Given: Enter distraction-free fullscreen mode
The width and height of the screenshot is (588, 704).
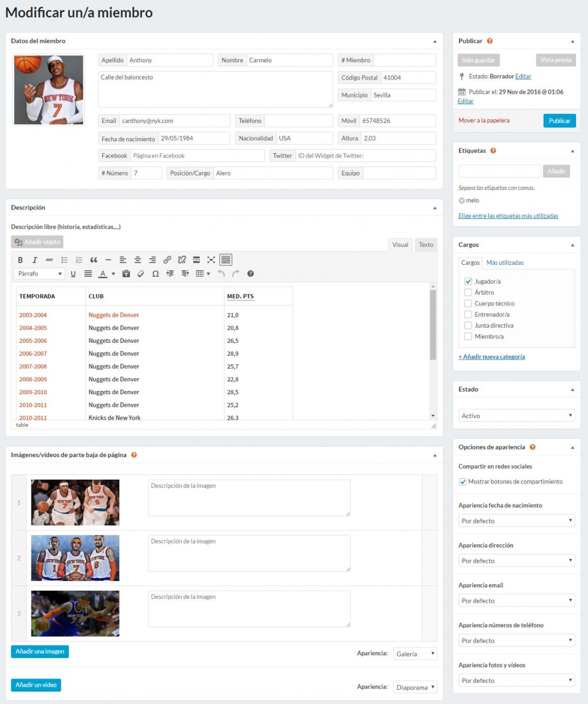Looking at the screenshot, I should click(x=211, y=260).
